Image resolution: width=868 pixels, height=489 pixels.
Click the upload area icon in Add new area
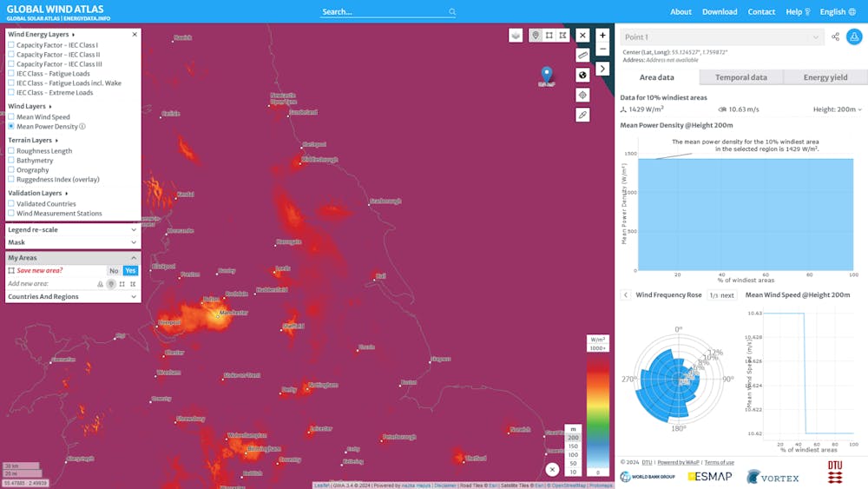pyautogui.click(x=100, y=284)
